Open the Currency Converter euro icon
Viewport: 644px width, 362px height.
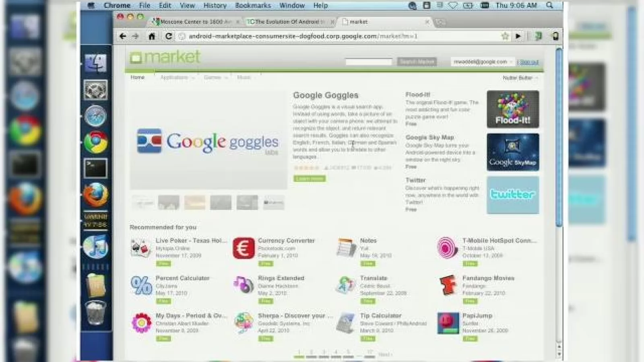(244, 248)
